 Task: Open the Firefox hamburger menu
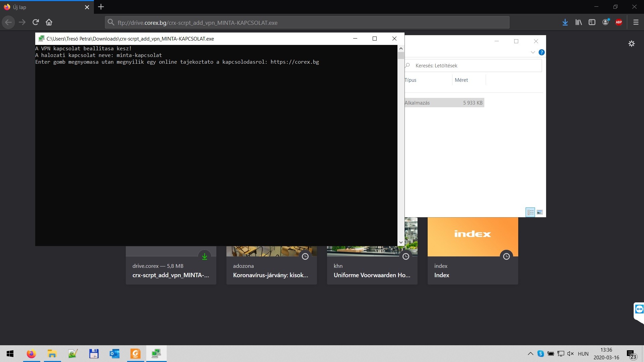tap(636, 22)
